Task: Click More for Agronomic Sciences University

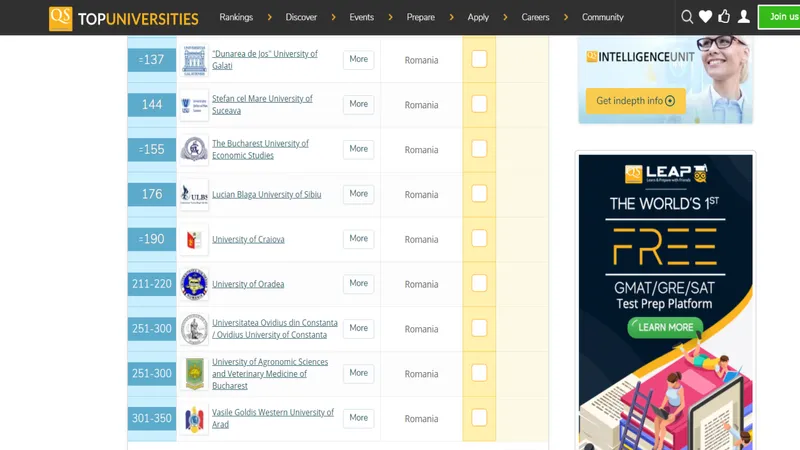Action: 359,373
